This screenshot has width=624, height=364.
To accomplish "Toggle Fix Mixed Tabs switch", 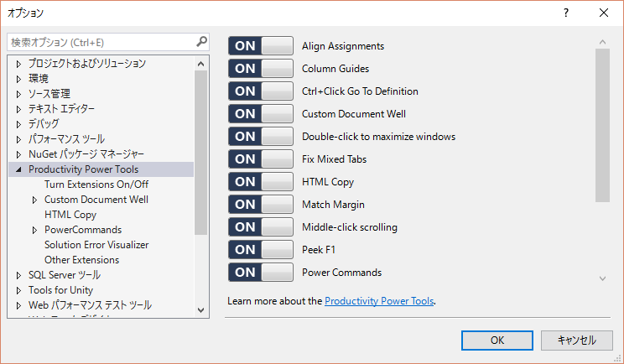I will (261, 159).
